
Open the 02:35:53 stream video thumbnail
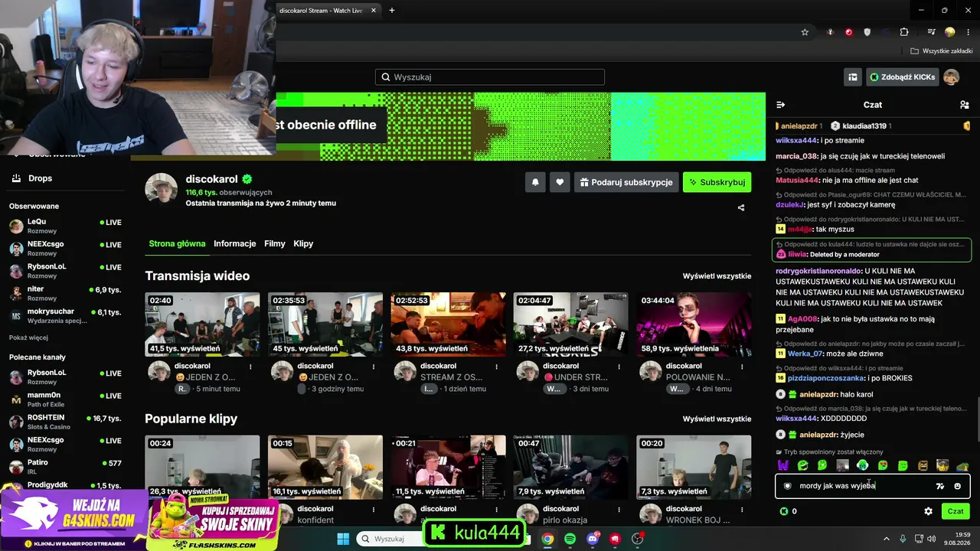(325, 324)
